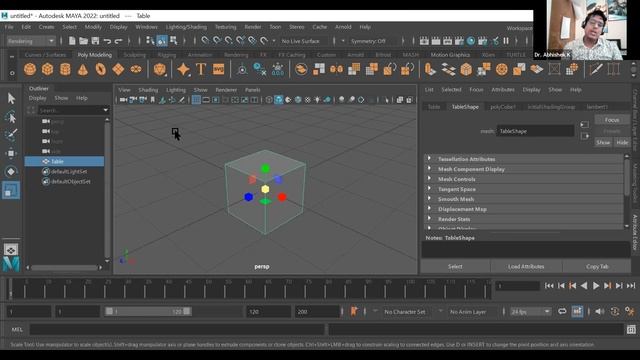Open the Arnold menu
The height and width of the screenshot is (360, 640).
click(x=343, y=27)
